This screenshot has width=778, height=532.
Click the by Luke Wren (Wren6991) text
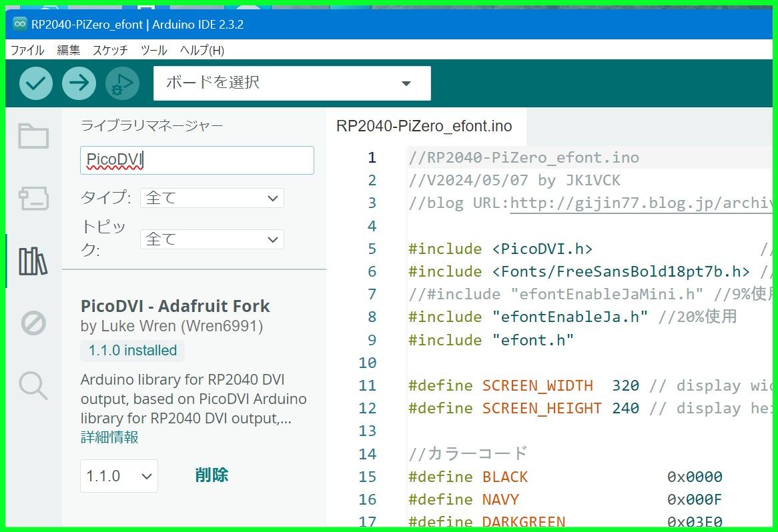tap(171, 326)
